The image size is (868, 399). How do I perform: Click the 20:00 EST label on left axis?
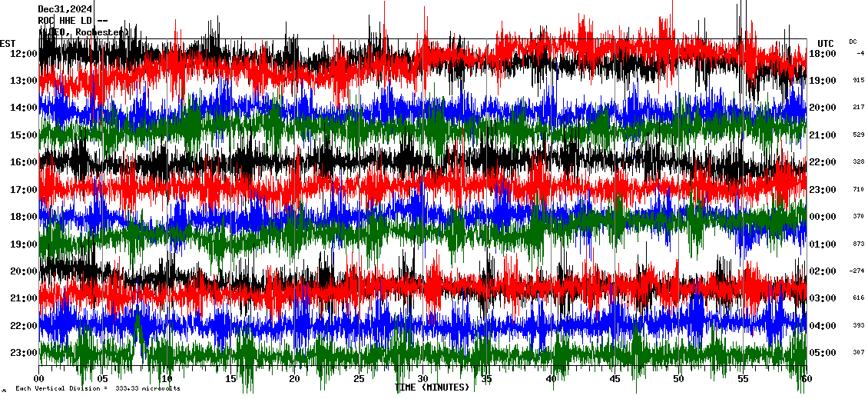point(25,271)
